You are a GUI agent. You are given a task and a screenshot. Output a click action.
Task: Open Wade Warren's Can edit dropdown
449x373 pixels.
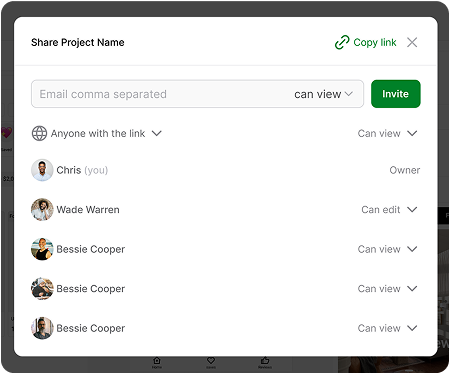point(389,210)
